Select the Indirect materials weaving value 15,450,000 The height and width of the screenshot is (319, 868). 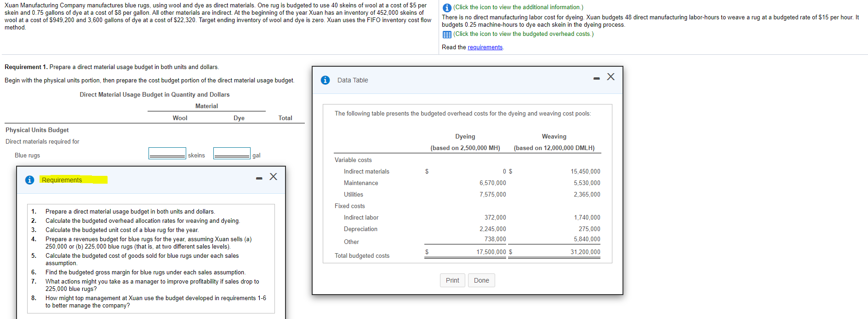coord(585,172)
